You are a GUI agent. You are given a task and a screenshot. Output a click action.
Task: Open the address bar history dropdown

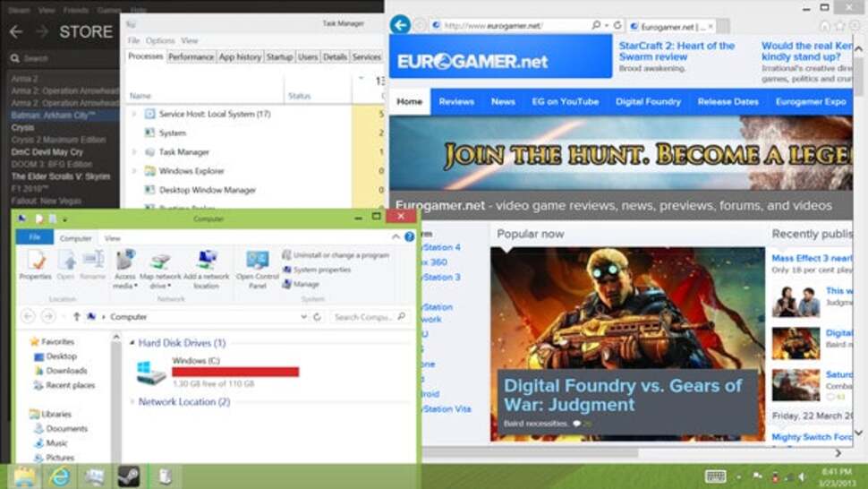tap(303, 317)
